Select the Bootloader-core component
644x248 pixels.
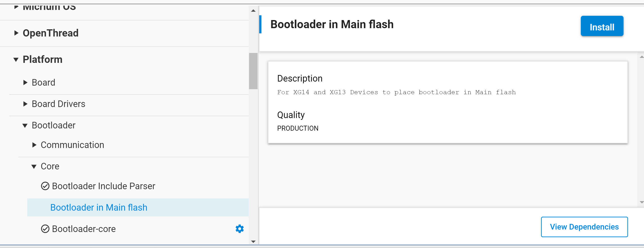pyautogui.click(x=84, y=229)
